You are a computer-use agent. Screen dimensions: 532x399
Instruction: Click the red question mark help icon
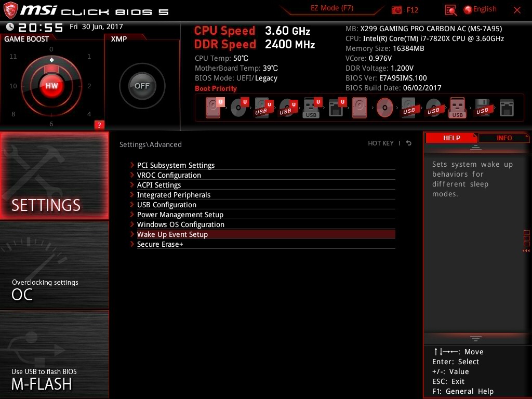point(99,125)
